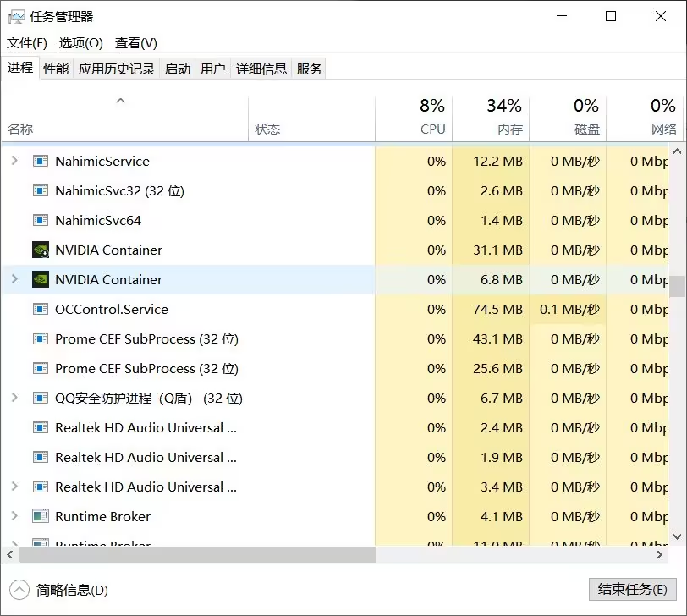Screen dimensions: 687x616
Task: Switch to the 应用历史记录 tab
Action: pos(117,69)
